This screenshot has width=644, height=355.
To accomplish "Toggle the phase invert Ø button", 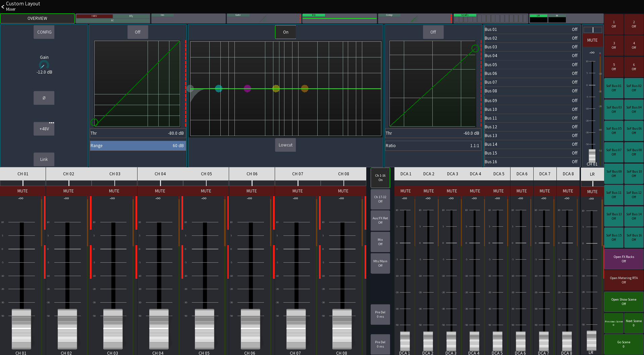I will point(44,98).
